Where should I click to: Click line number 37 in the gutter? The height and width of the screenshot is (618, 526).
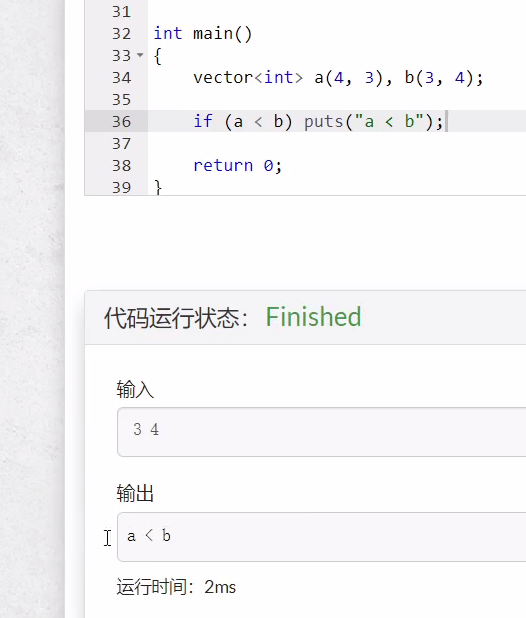click(x=121, y=143)
